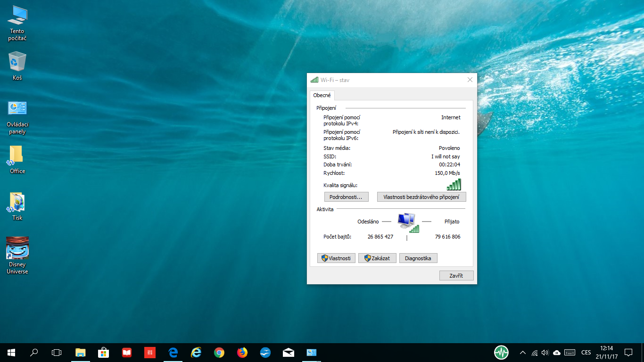Screen dimensions: 644x362
Task: Run Diagnostika for the Wi-Fi connection
Action: [x=418, y=258]
